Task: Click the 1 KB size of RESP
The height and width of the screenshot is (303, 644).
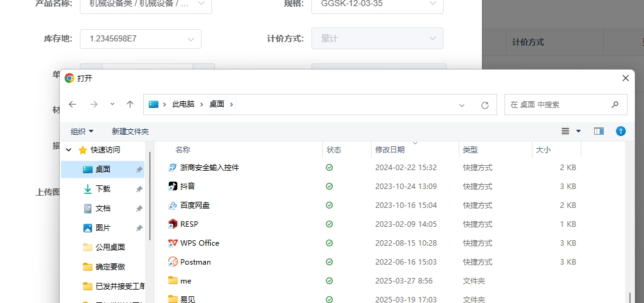Action: 568,224
